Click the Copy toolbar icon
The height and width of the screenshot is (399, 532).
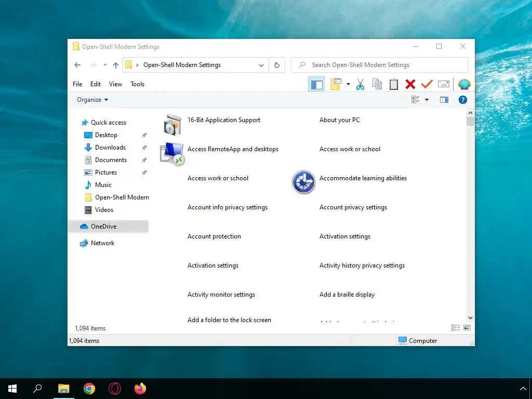[x=377, y=84]
